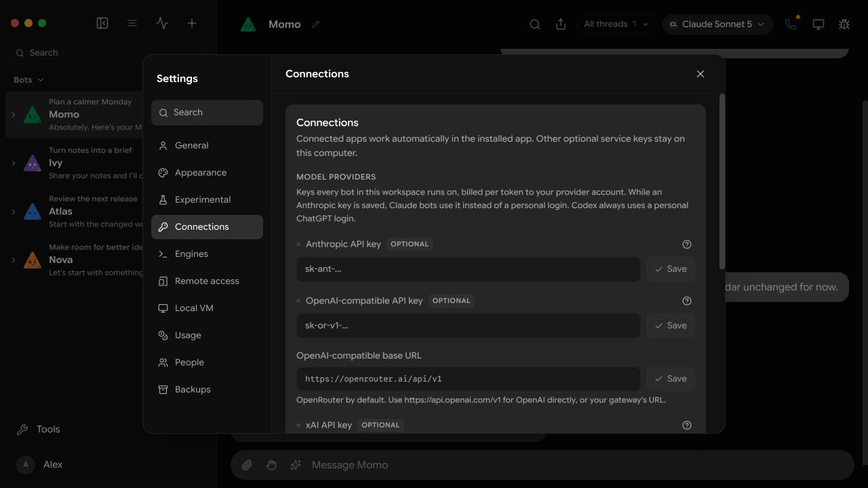Save the OpenAI-compatible API key

point(670,325)
